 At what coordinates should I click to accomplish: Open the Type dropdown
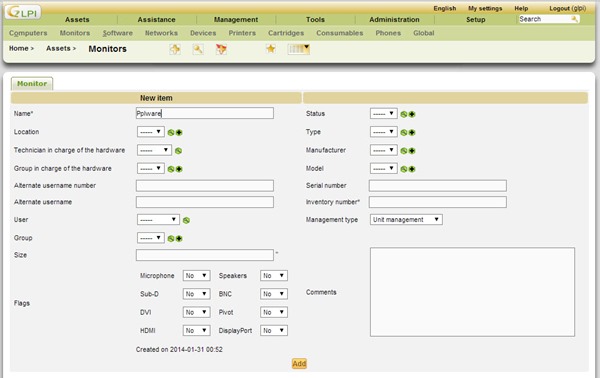(x=384, y=132)
